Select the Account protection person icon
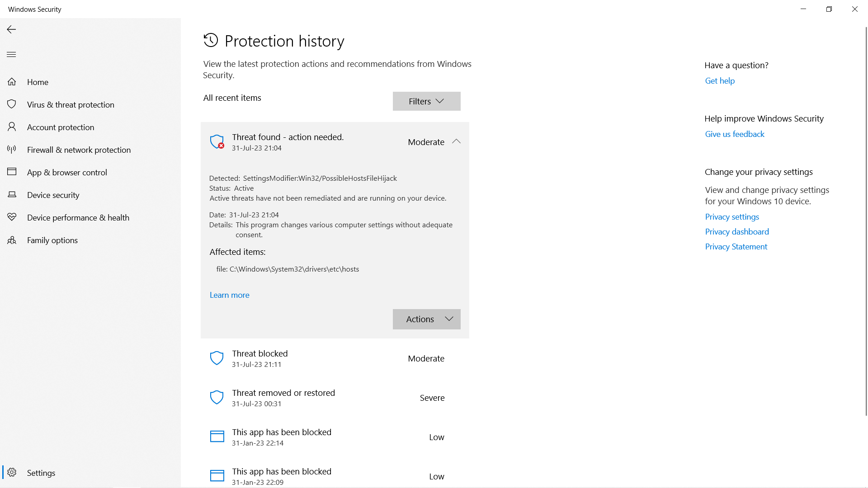The width and height of the screenshot is (868, 488). pos(12,127)
